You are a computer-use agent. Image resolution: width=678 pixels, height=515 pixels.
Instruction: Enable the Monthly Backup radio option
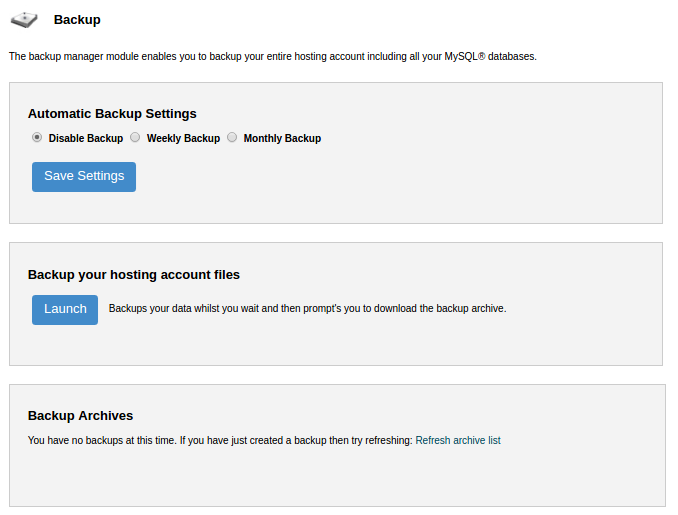point(232,138)
